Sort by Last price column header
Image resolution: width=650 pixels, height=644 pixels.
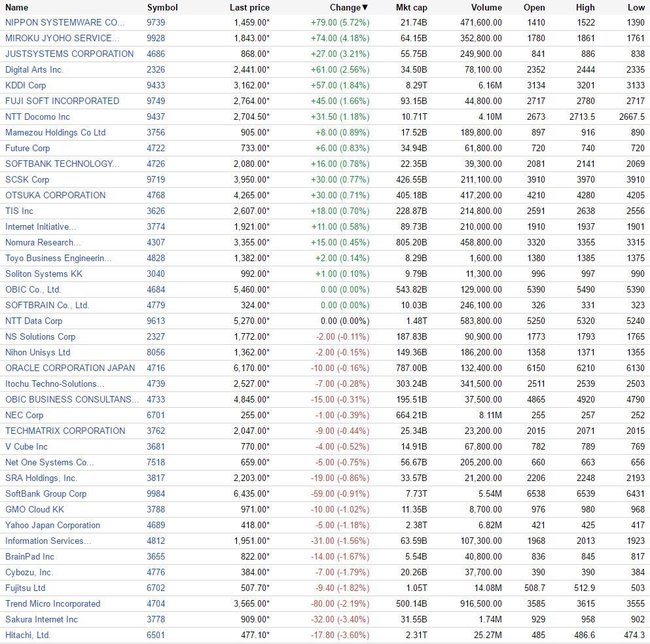pyautogui.click(x=249, y=7)
